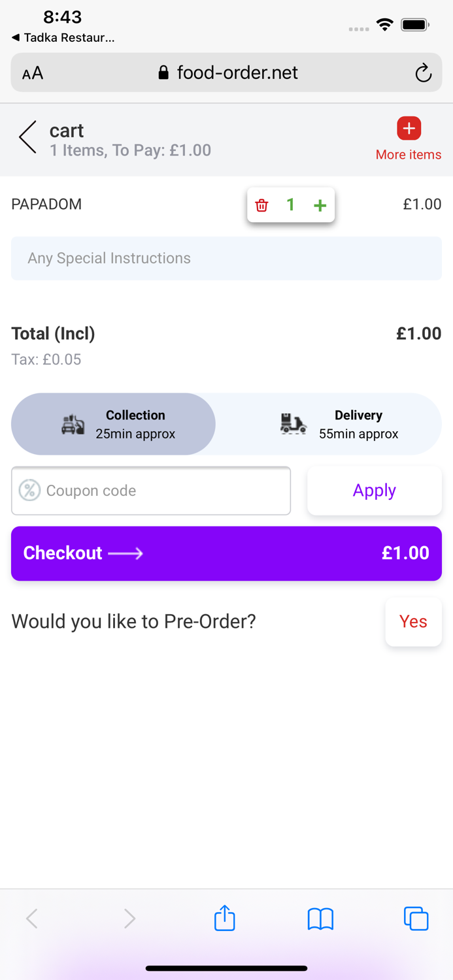Tap Yes to pre-order

413,621
